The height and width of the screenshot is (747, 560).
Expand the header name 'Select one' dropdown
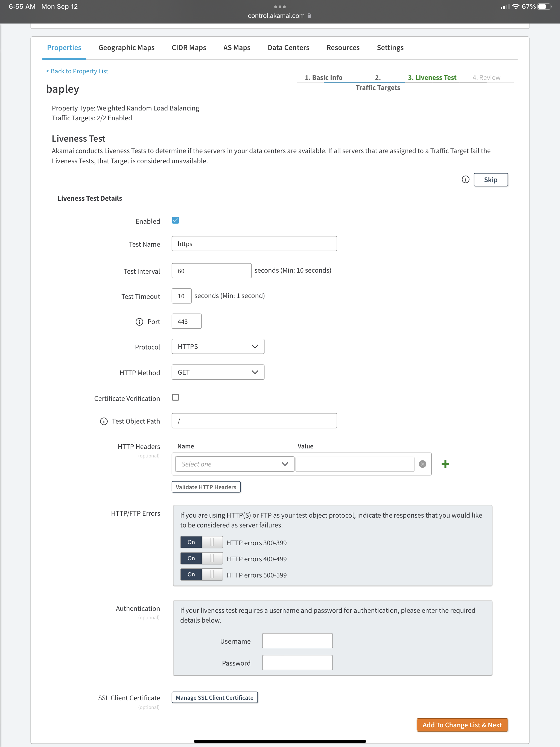(x=234, y=464)
